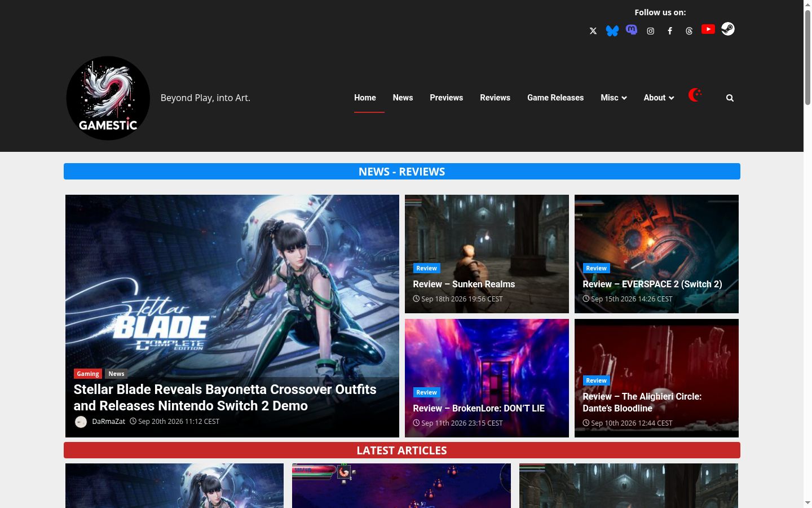Open the Steam curator icon
Viewport: 812px width, 508px height.
click(x=728, y=29)
